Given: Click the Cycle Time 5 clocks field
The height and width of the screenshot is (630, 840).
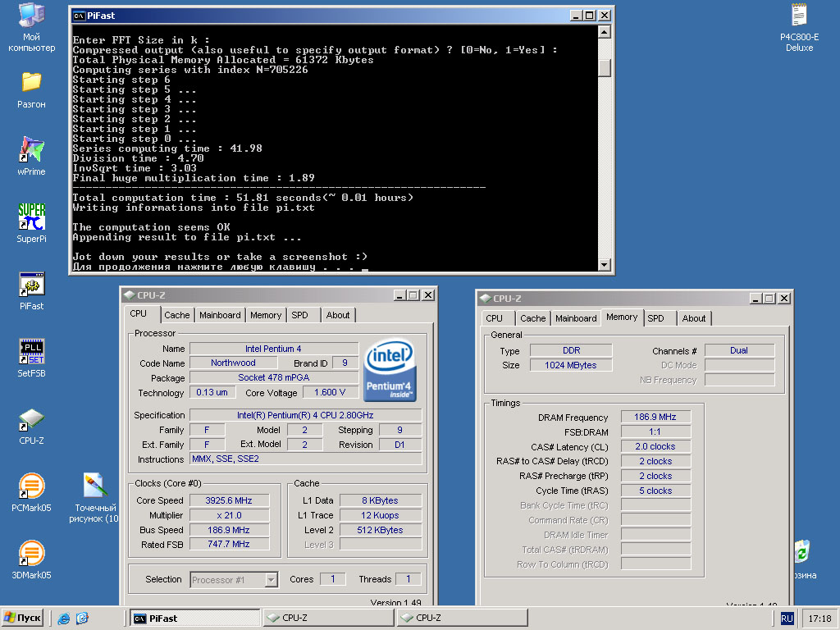Looking at the screenshot, I should [x=655, y=491].
